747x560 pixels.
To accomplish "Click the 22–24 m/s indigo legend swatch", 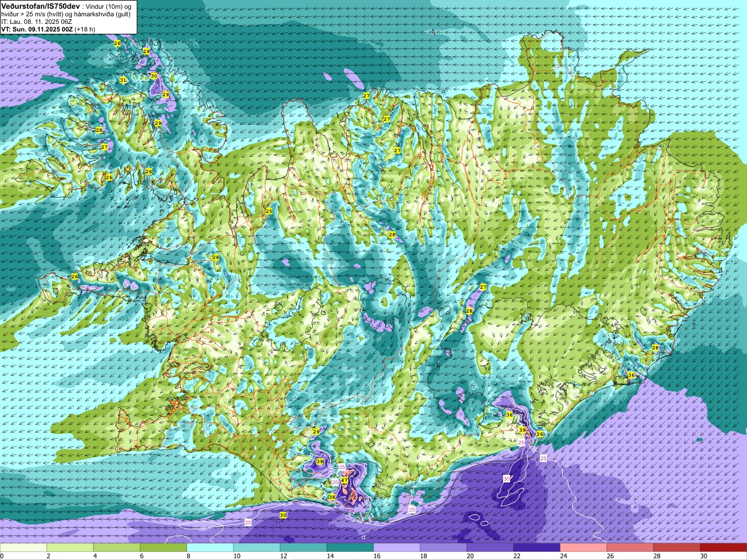I will (537, 548).
